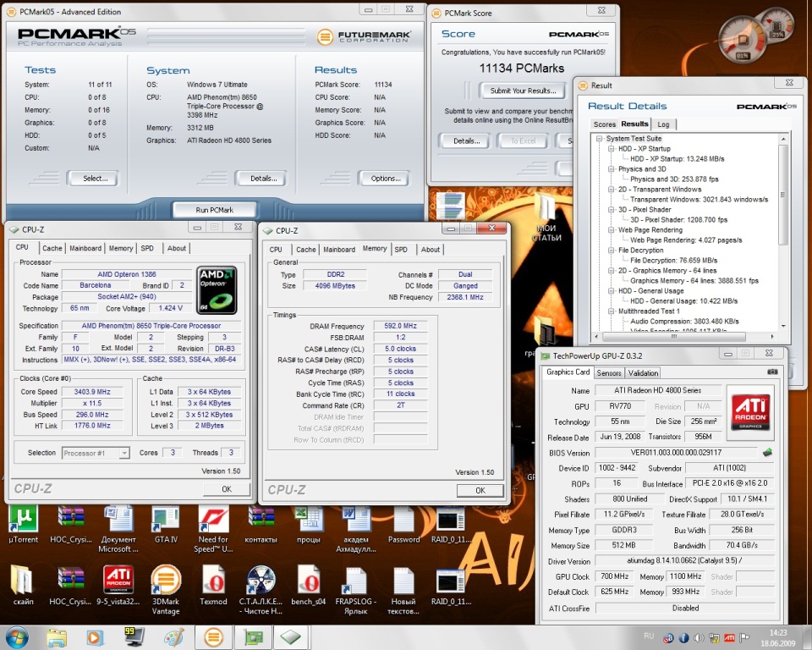
Task: Collapse the HDD - XP Startup node
Action: [x=611, y=149]
